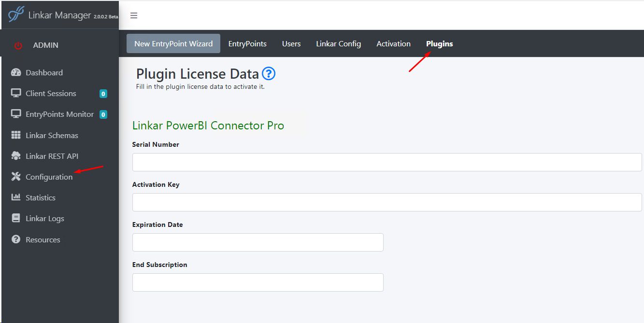Click the EntryPoints Monitor screen icon
Image resolution: width=644 pixels, height=323 pixels.
click(16, 114)
